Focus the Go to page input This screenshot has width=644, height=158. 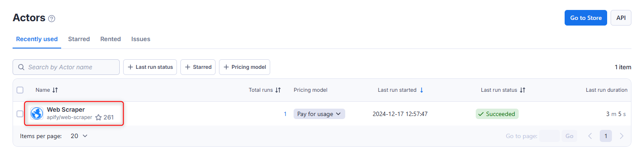(x=549, y=136)
